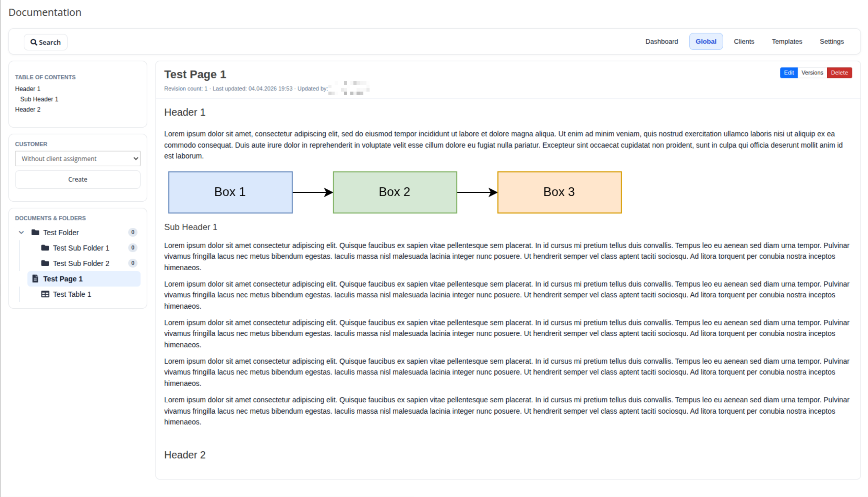Viewport: 868px width, 497px height.
Task: Click the Test Page 1 document icon
Action: (x=35, y=279)
